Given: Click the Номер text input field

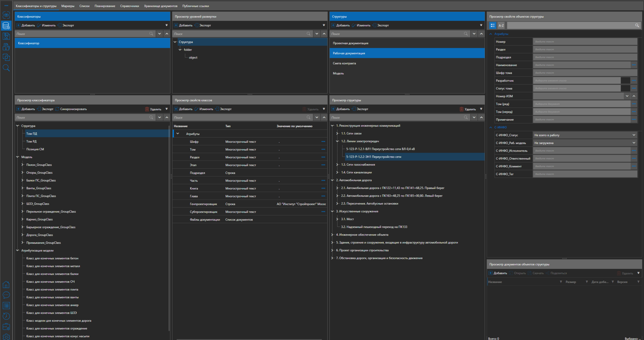Looking at the screenshot, I should (x=585, y=41).
